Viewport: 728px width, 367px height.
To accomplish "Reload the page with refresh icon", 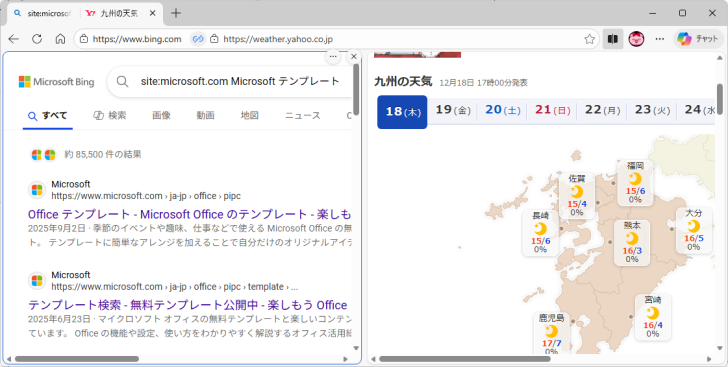I will click(x=37, y=39).
